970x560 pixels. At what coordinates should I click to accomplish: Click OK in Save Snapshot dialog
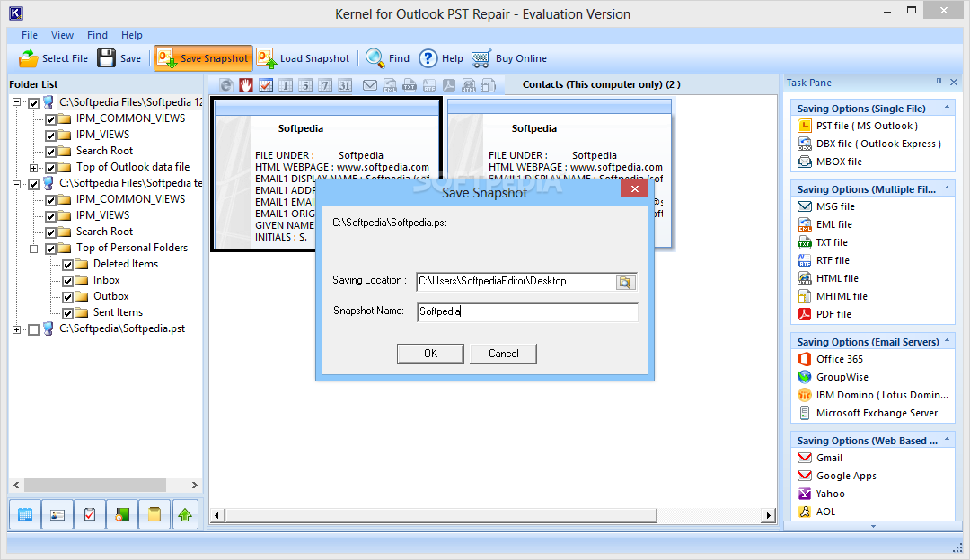pyautogui.click(x=430, y=354)
